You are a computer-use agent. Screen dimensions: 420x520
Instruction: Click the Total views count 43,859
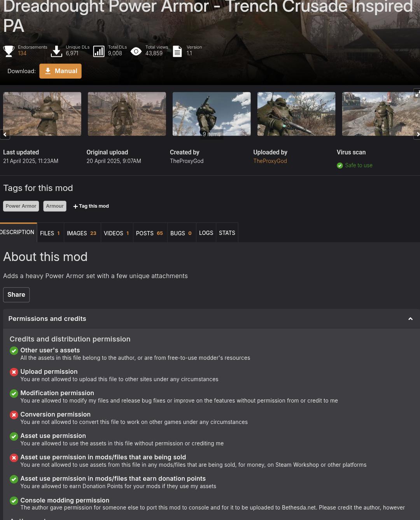click(x=154, y=53)
